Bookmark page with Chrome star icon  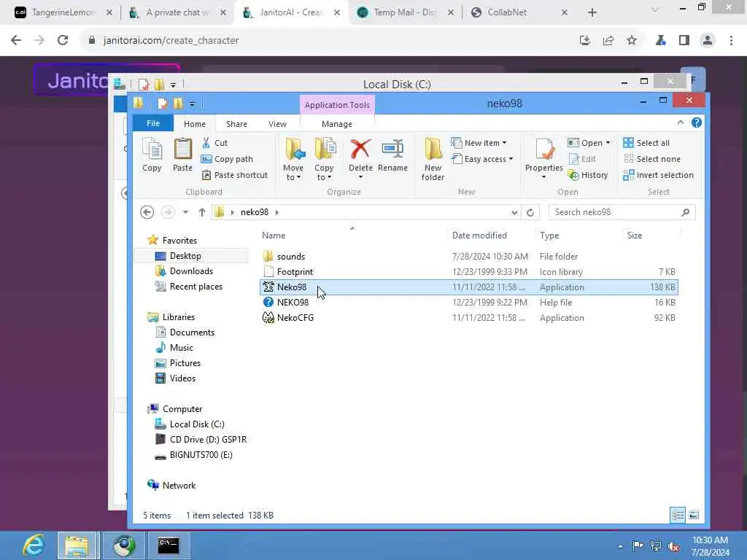pyautogui.click(x=632, y=41)
